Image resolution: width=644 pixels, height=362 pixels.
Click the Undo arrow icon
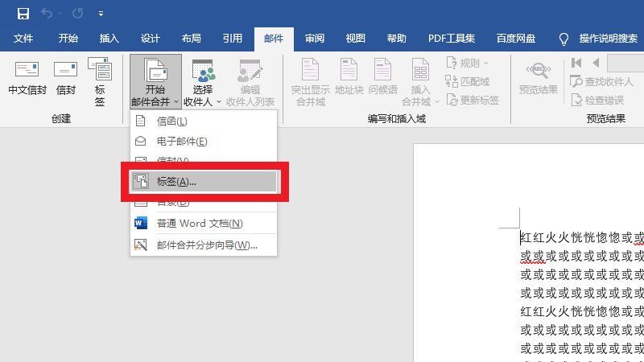click(47, 14)
